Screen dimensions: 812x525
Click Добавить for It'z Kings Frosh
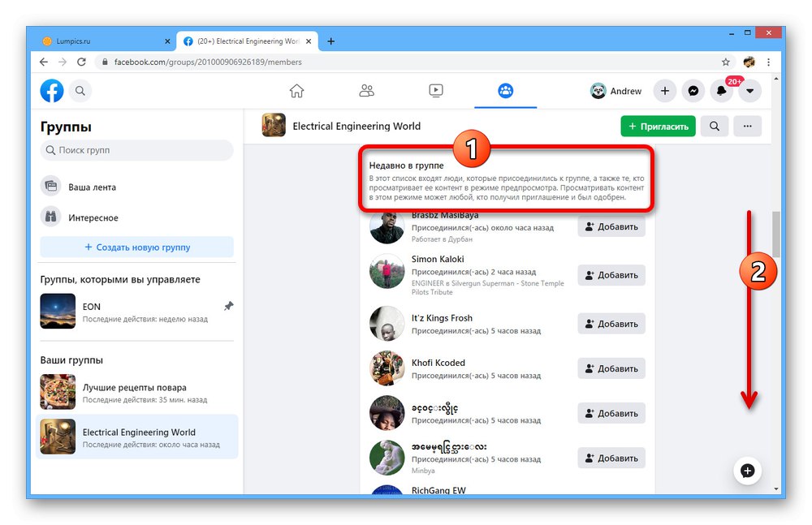[x=611, y=324]
